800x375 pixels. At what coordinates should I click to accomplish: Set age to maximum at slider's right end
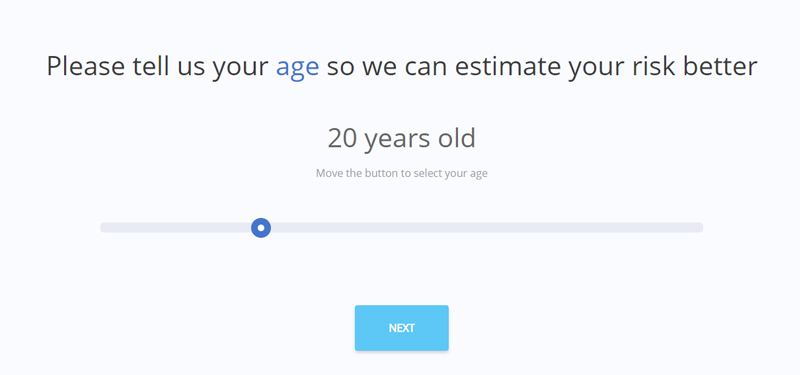[x=700, y=228]
